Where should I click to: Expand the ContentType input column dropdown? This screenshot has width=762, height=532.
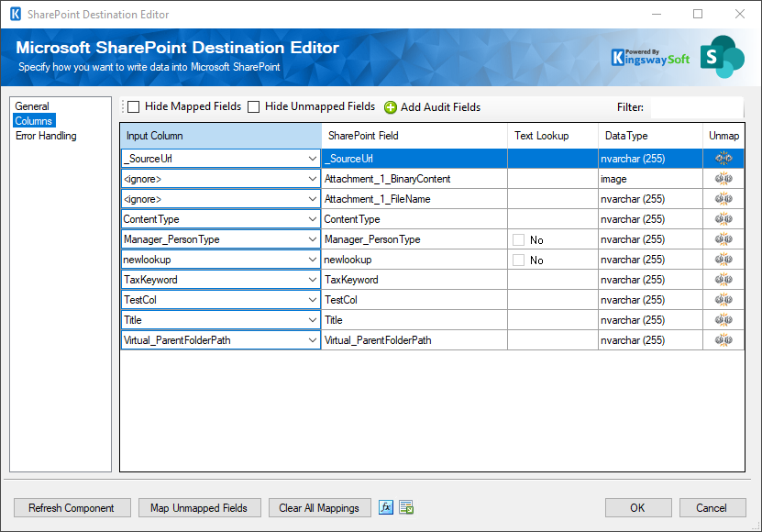(313, 219)
